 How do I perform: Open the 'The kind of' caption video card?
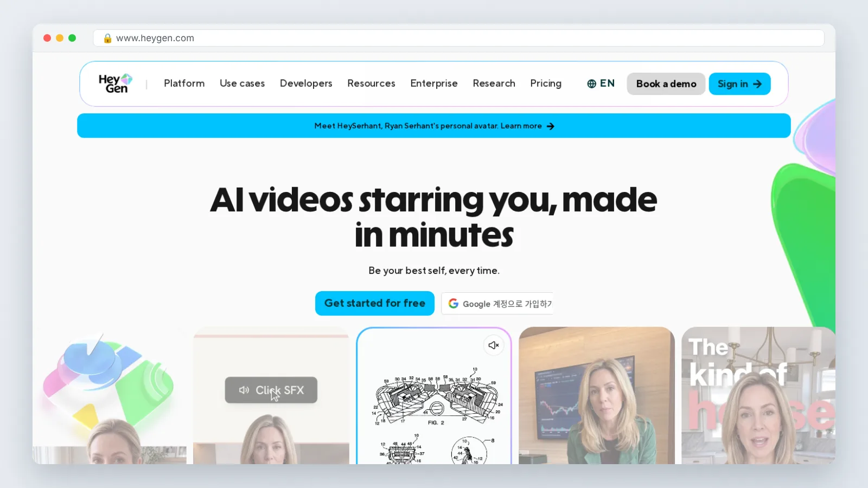(758, 396)
